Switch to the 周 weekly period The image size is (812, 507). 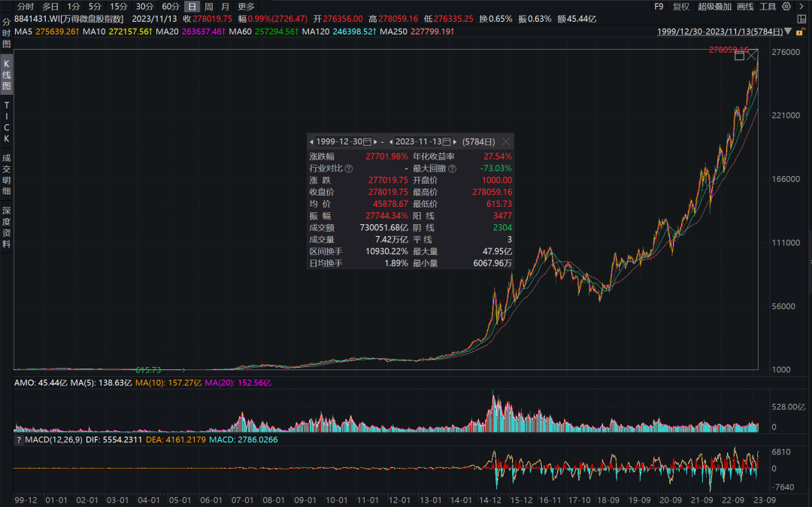pyautogui.click(x=209, y=7)
